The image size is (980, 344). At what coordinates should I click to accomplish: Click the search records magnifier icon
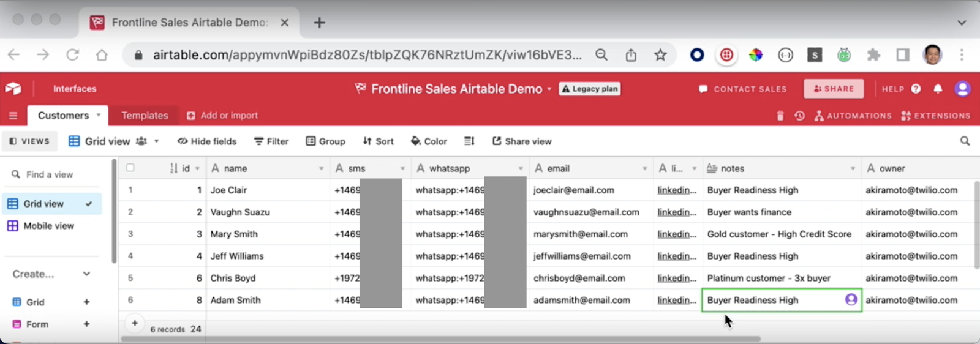(x=965, y=141)
